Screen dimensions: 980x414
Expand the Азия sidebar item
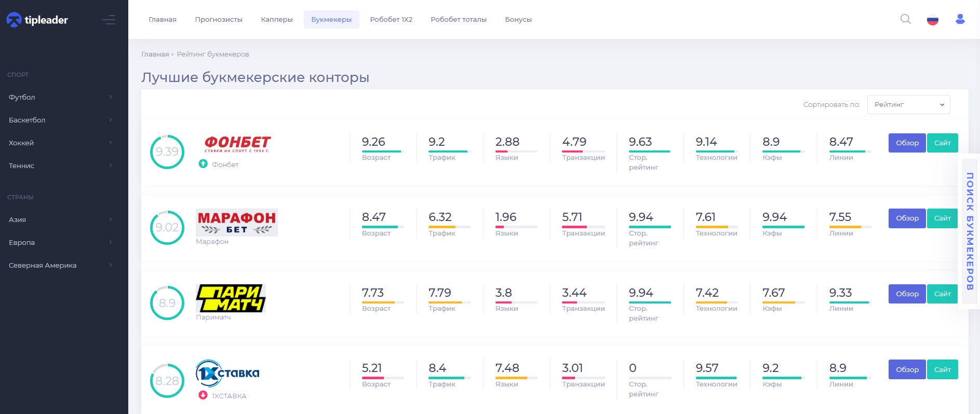click(60, 219)
